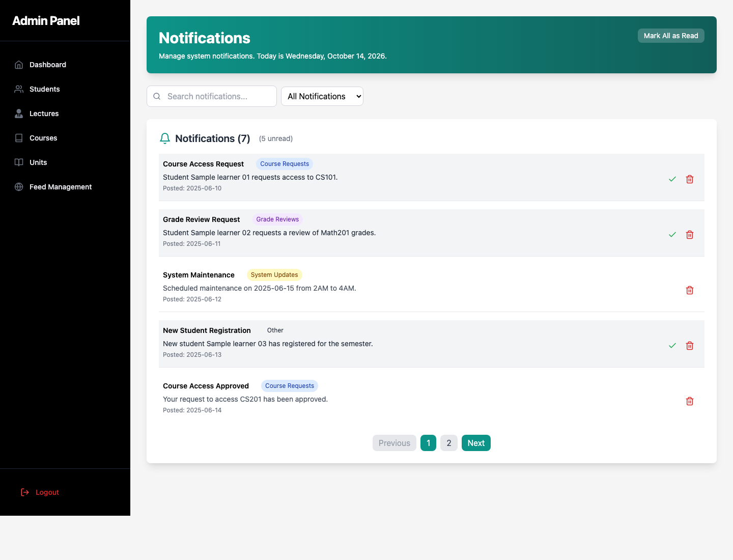Delete the Course Access Approved notification

click(x=690, y=401)
